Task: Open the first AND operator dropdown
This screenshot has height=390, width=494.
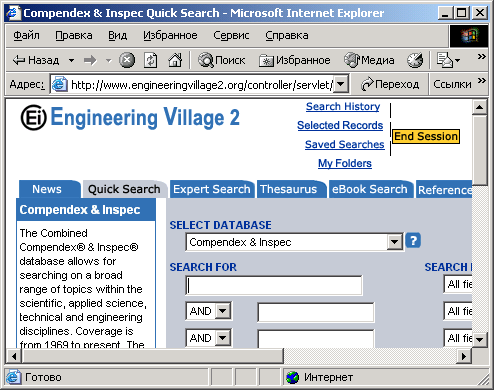Action: (222, 311)
